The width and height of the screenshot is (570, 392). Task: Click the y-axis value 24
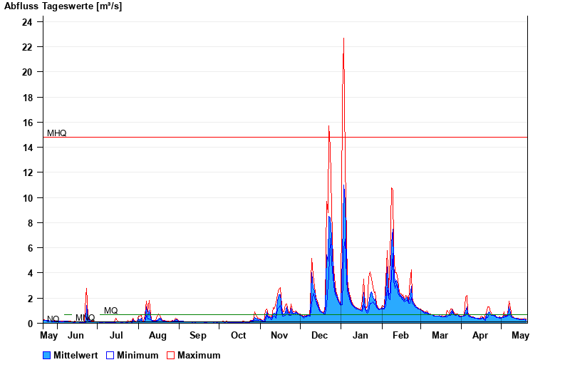point(27,22)
